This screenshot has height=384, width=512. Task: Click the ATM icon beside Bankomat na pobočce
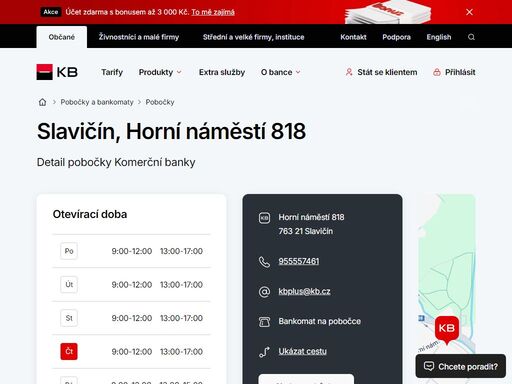[x=264, y=322]
